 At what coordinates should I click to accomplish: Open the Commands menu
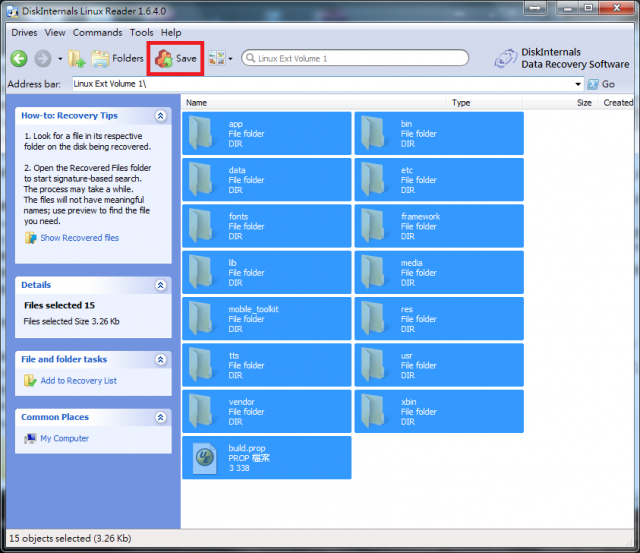[98, 33]
